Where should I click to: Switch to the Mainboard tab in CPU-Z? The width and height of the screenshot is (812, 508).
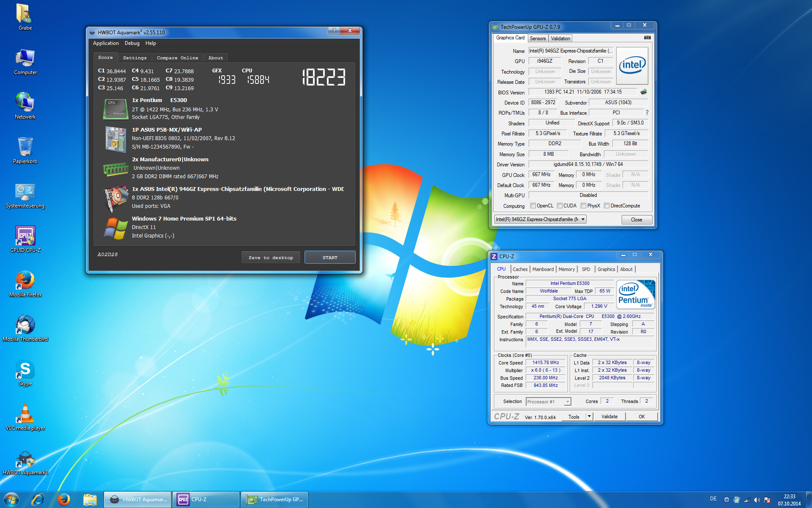(543, 269)
